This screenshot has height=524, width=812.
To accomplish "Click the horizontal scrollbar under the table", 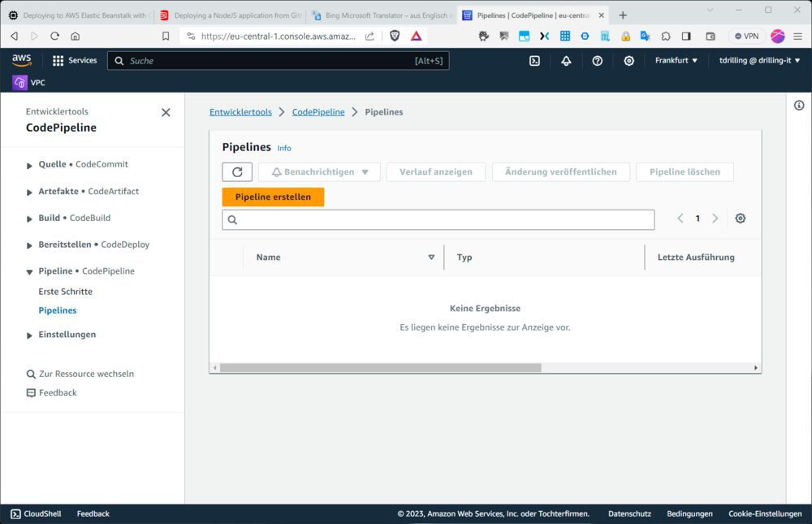I will 380,368.
